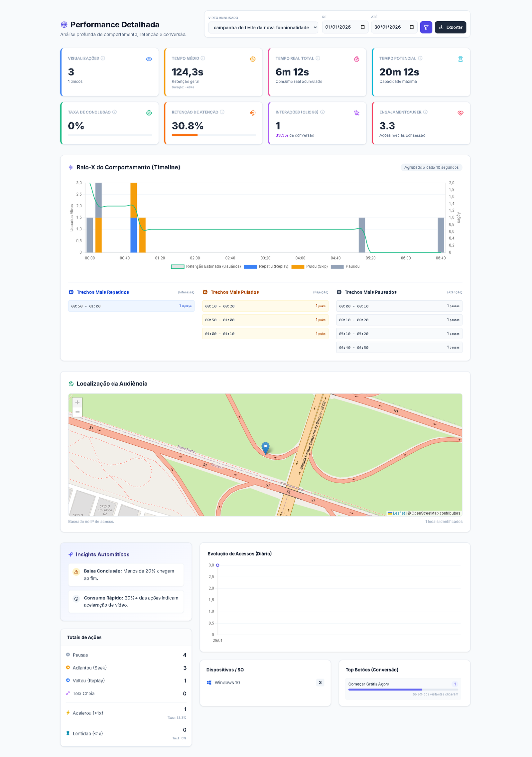Open the ATÉ date picker calendar
Screen dimensions: 532x757
tap(411, 27)
